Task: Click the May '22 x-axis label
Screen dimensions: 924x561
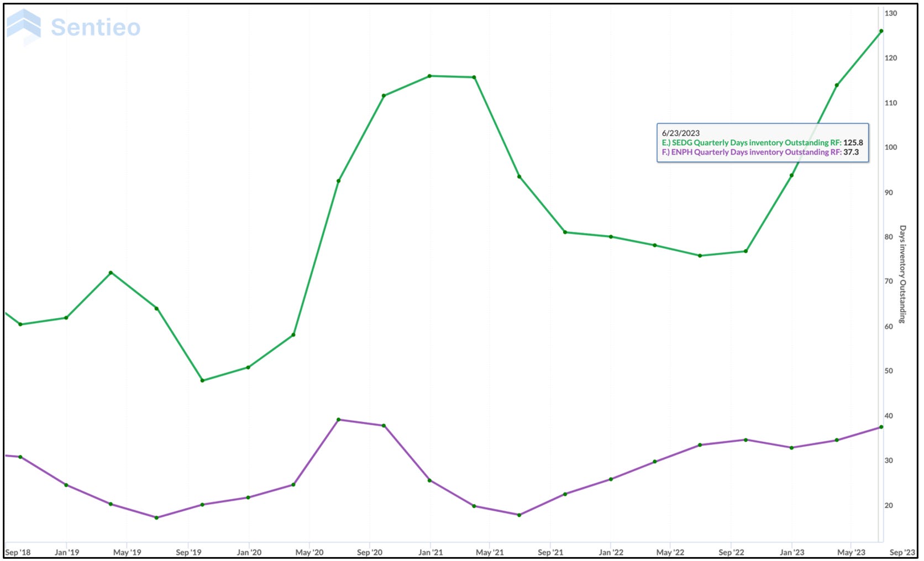Action: (670, 552)
